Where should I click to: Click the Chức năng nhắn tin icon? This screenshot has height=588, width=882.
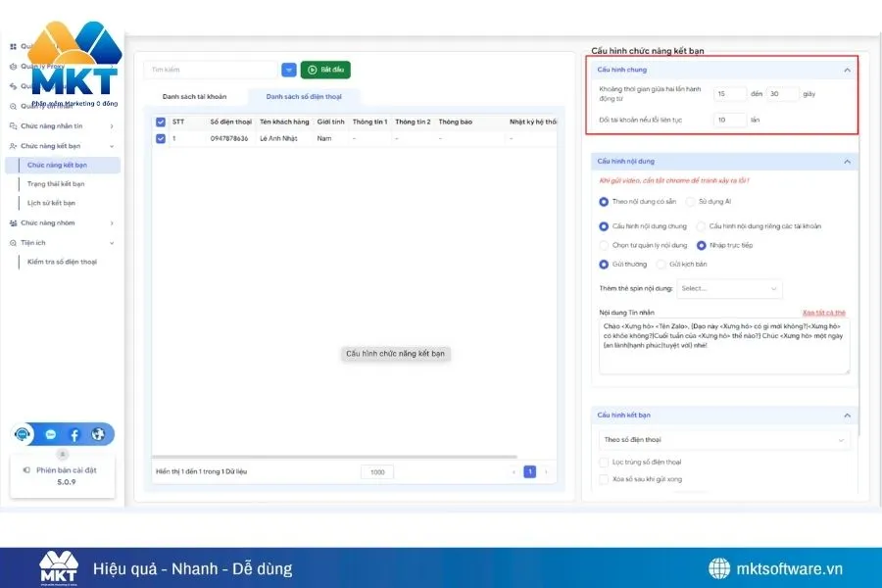(x=13, y=126)
